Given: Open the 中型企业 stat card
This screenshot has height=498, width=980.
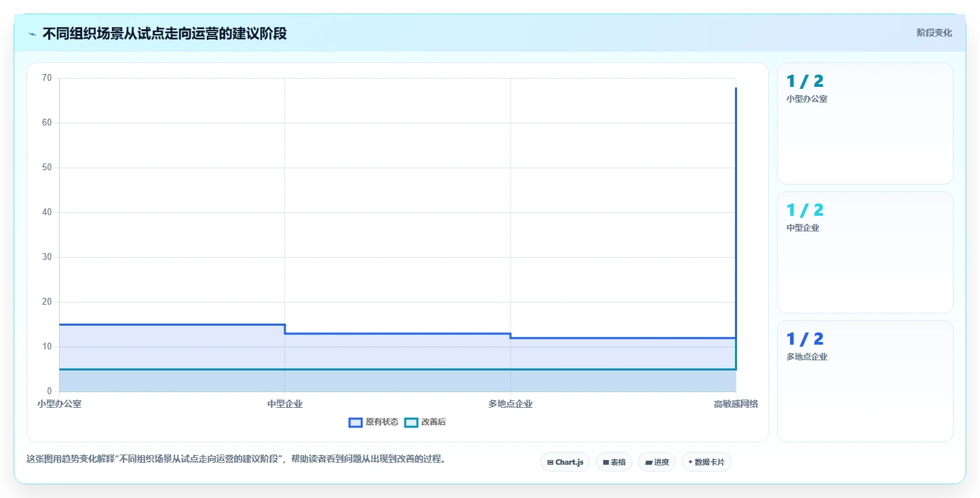Looking at the screenshot, I should click(865, 252).
